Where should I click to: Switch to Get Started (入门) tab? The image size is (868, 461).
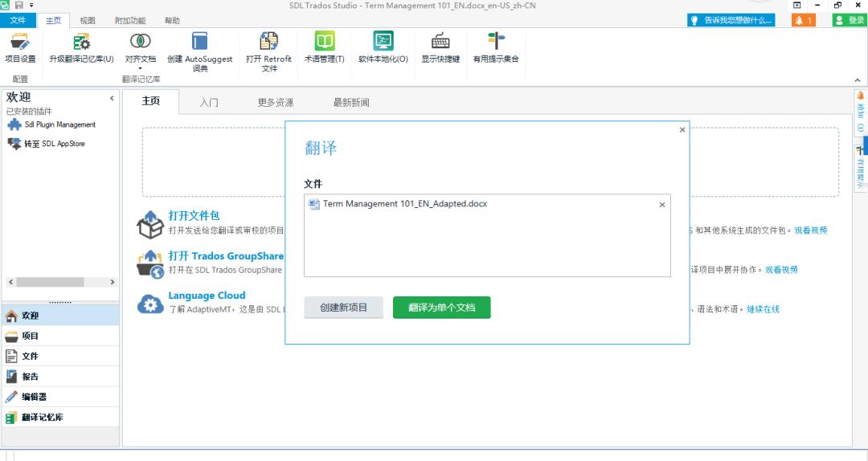(209, 102)
